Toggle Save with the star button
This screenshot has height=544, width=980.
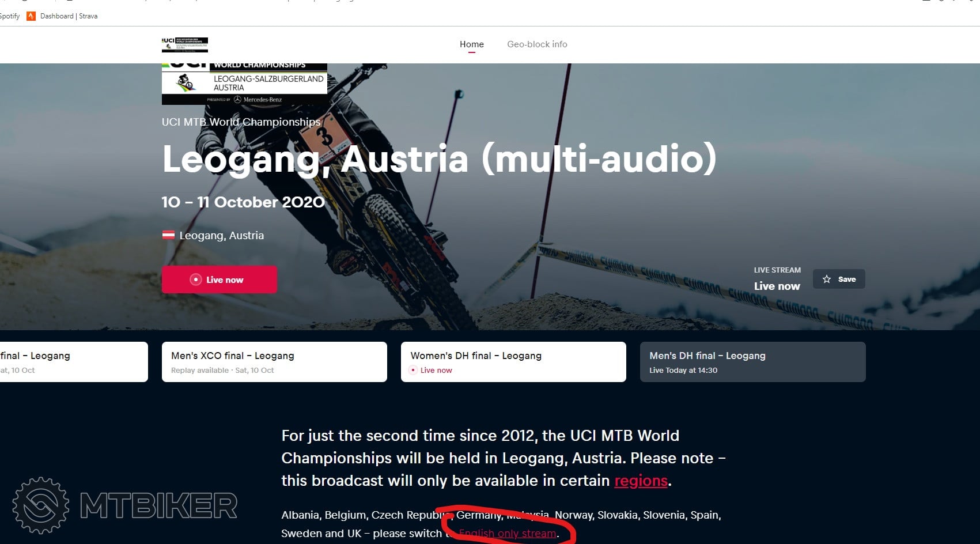(x=838, y=279)
